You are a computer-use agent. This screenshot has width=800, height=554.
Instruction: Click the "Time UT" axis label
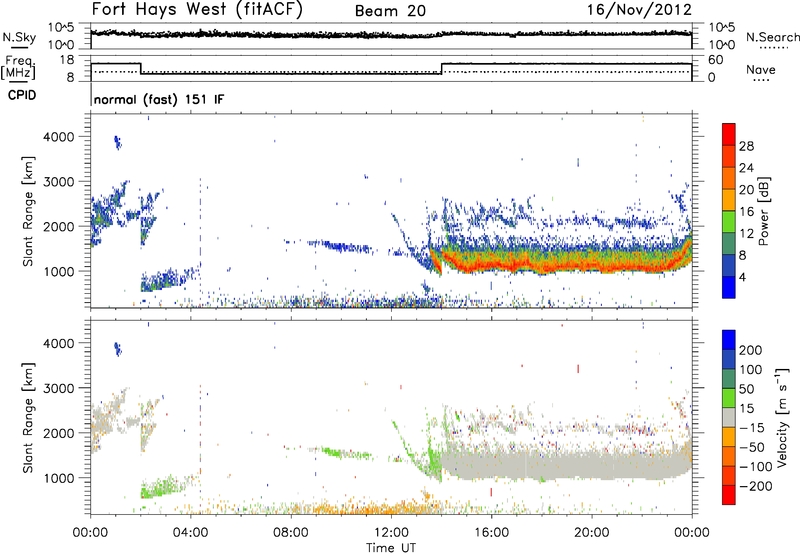pyautogui.click(x=391, y=547)
